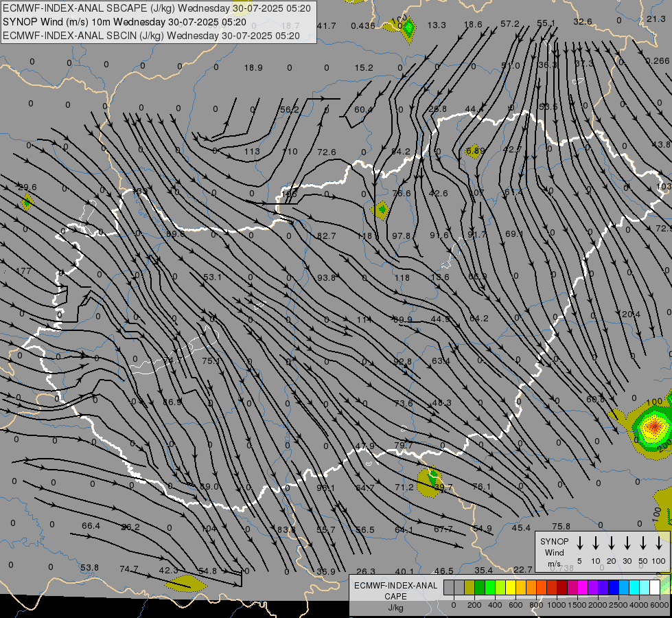Click the 20 m/s wind arrow in legend
This screenshot has height=618, width=672.
(612, 543)
